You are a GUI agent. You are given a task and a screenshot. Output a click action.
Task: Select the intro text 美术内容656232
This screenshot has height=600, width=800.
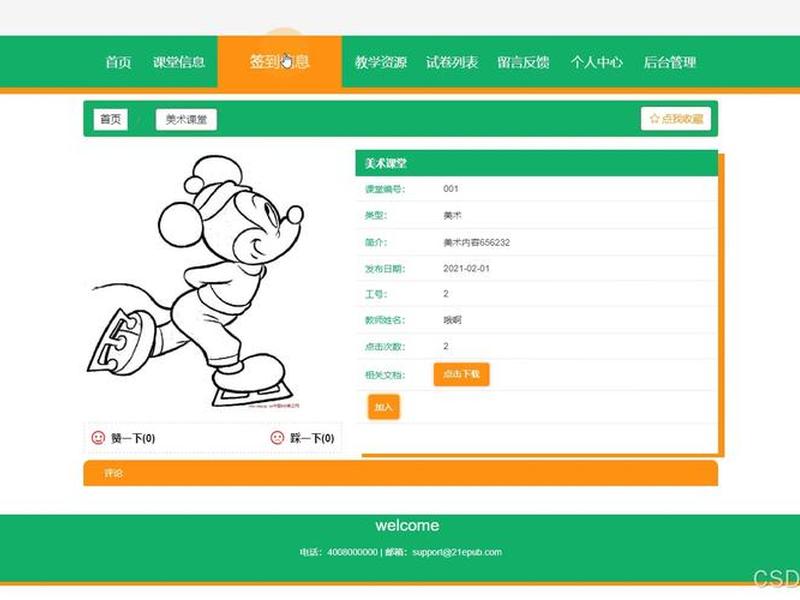tap(476, 242)
